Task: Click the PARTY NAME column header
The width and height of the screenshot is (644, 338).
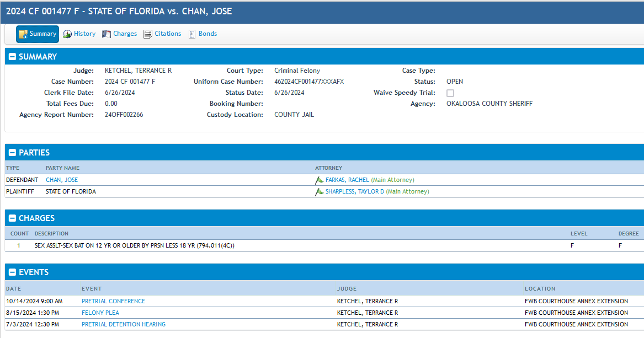Action: click(x=62, y=168)
